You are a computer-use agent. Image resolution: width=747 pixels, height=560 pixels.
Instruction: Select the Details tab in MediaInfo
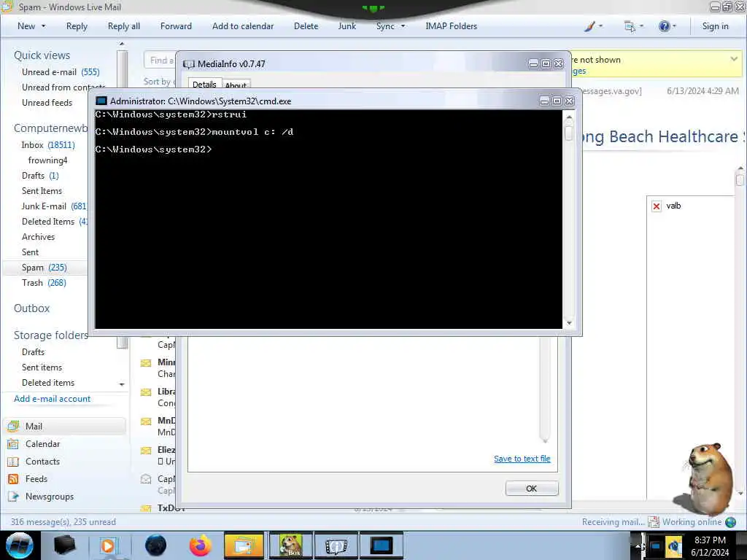pyautogui.click(x=204, y=84)
